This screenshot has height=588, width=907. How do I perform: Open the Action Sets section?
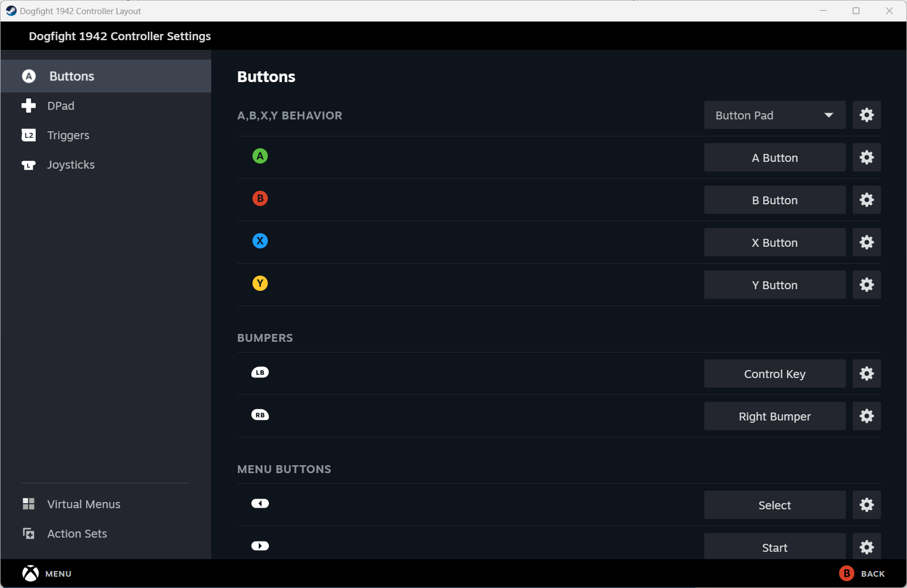point(106,534)
